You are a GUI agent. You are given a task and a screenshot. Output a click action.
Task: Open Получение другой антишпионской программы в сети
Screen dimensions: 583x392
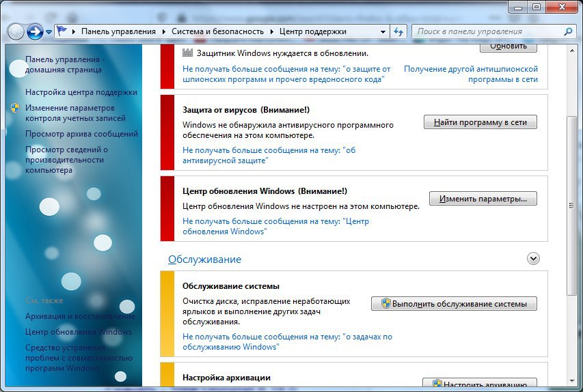click(x=471, y=74)
